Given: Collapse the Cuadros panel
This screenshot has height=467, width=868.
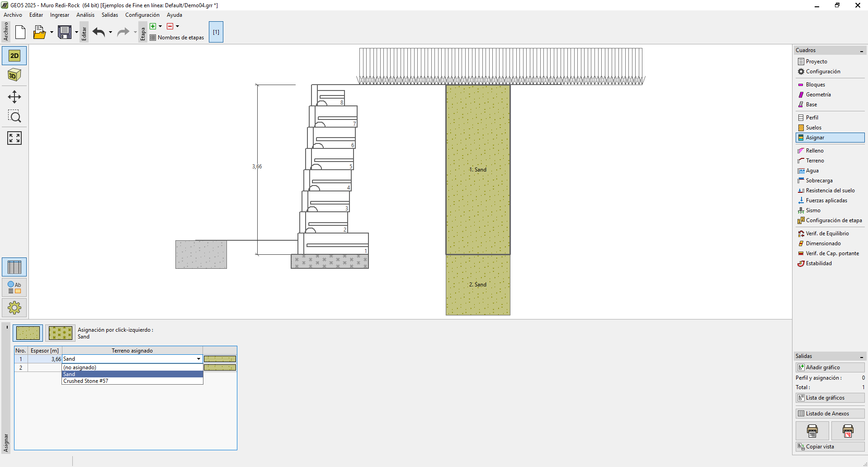Looking at the screenshot, I should click(861, 51).
